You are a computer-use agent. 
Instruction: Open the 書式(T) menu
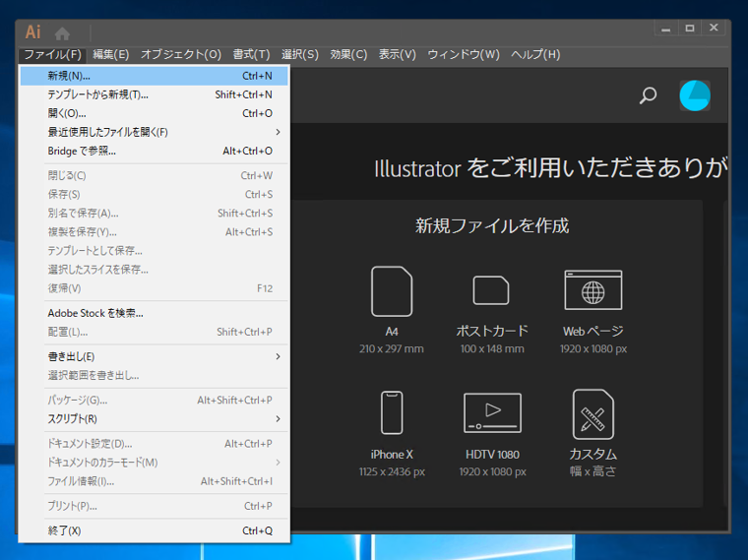point(251,54)
